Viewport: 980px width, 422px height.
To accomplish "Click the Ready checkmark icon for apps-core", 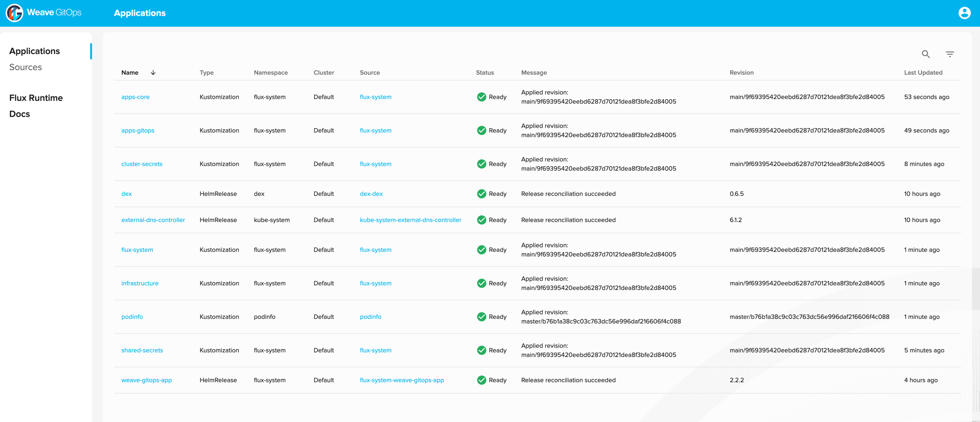I will click(482, 97).
